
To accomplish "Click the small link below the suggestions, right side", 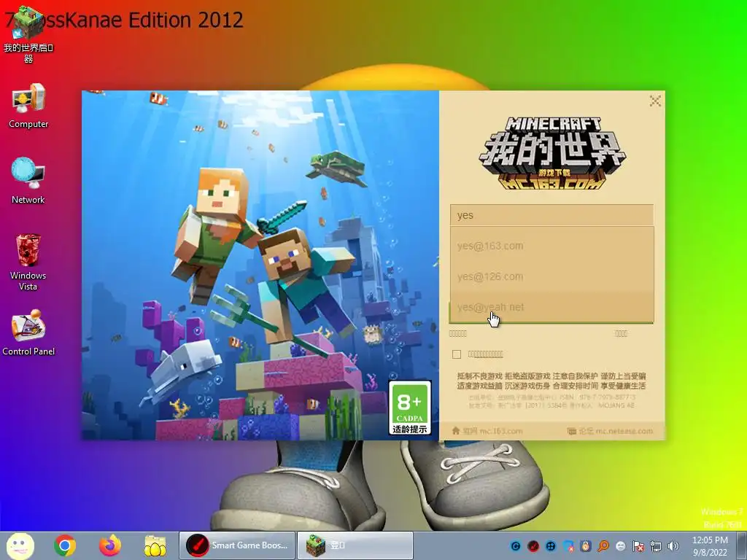I will tap(622, 334).
